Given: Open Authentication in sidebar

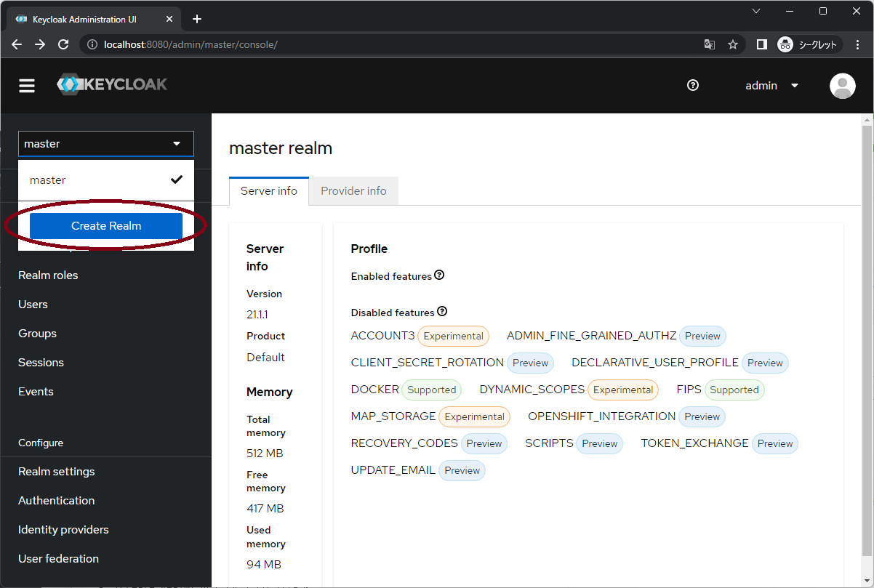Looking at the screenshot, I should (x=57, y=501).
